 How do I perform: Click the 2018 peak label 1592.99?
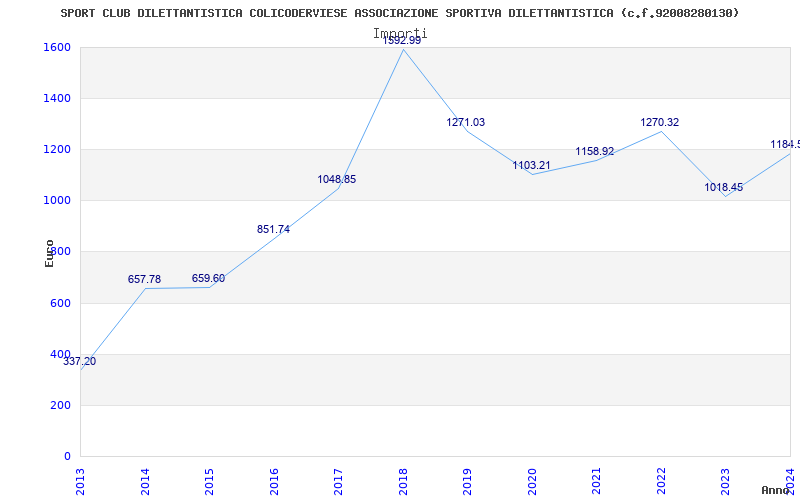tap(402, 41)
